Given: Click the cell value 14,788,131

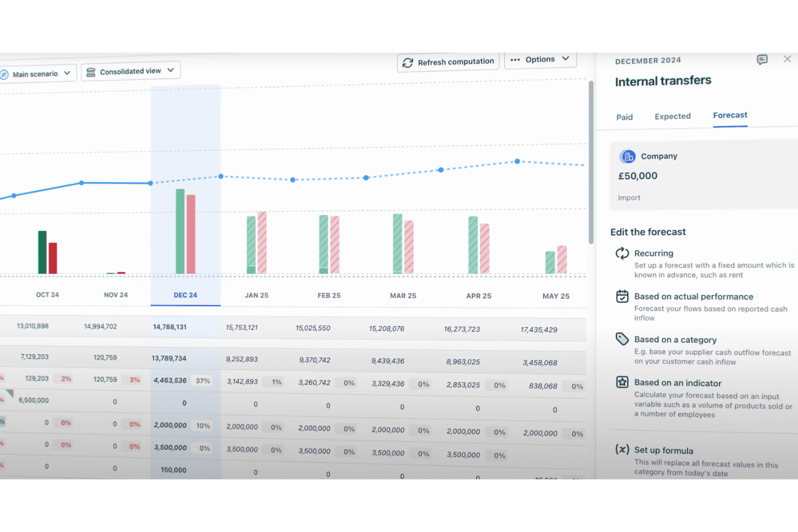Looking at the screenshot, I should tap(170, 327).
